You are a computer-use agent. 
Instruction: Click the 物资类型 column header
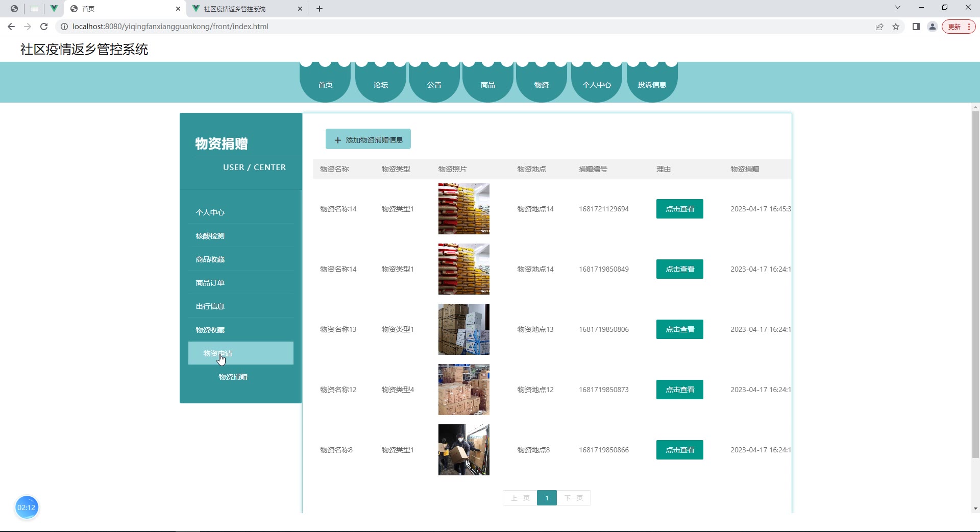[396, 169]
